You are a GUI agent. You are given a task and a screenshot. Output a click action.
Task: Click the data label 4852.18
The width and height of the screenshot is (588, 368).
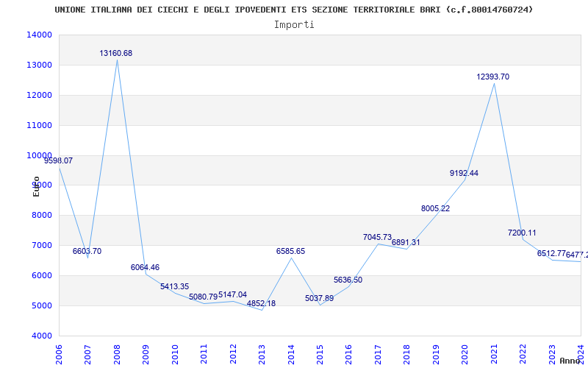click(x=262, y=303)
